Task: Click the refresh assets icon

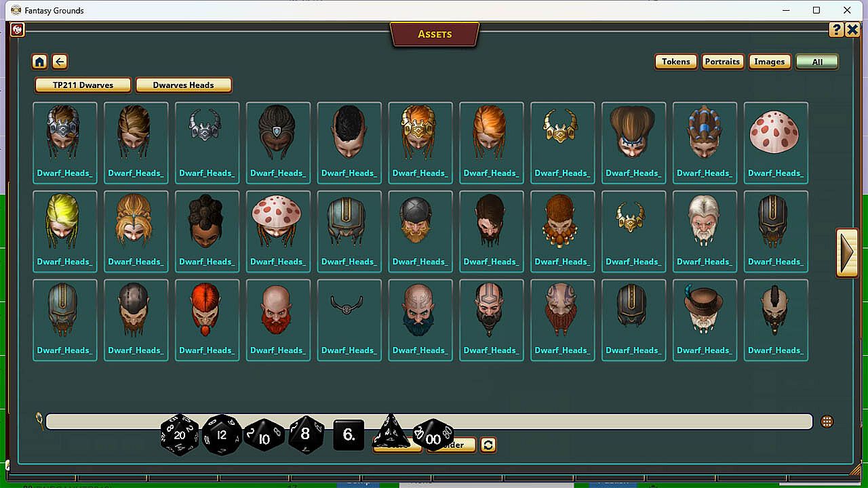Action: click(488, 445)
